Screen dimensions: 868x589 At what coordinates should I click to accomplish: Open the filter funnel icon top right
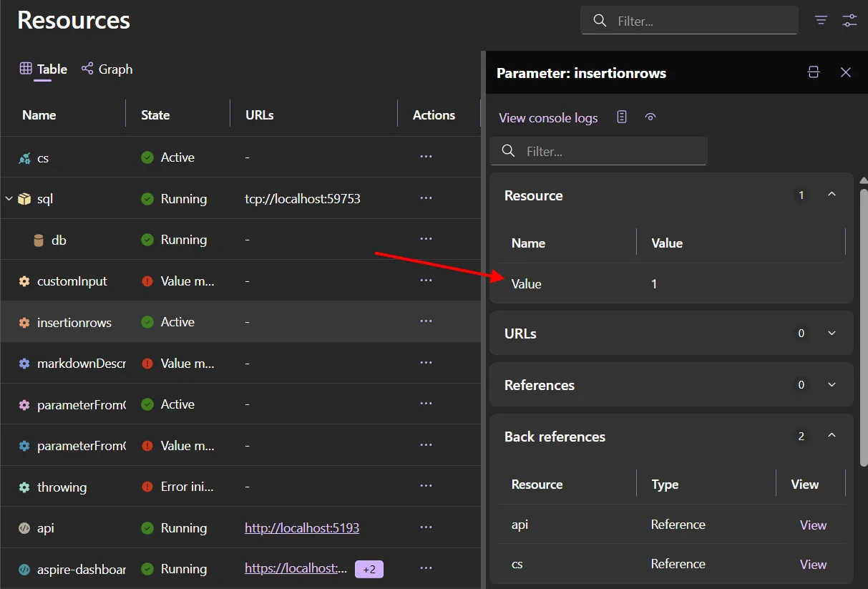820,20
